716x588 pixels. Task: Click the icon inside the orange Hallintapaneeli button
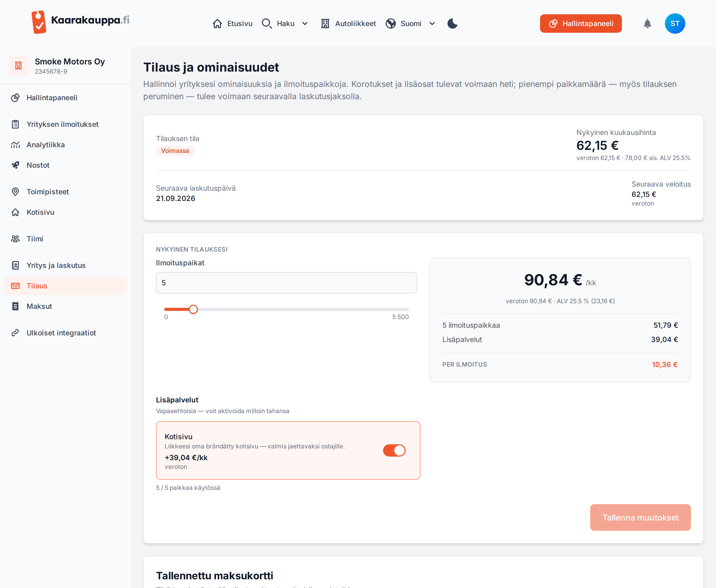tap(553, 24)
